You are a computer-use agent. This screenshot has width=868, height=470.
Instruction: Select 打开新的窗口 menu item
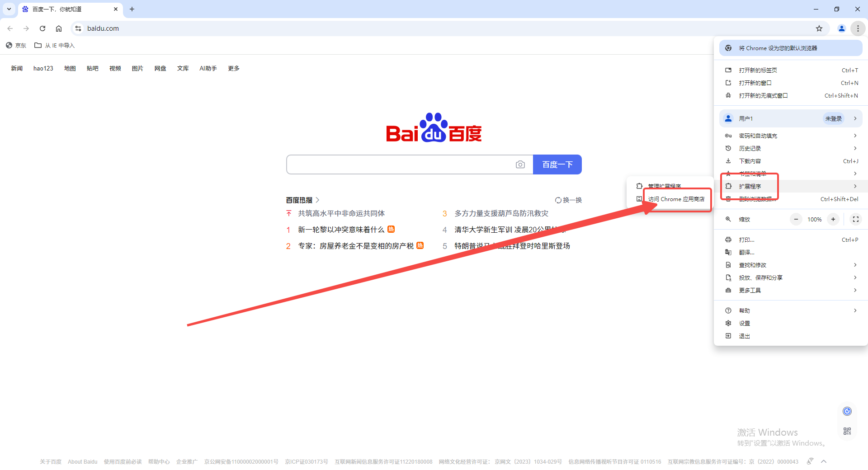coord(791,83)
